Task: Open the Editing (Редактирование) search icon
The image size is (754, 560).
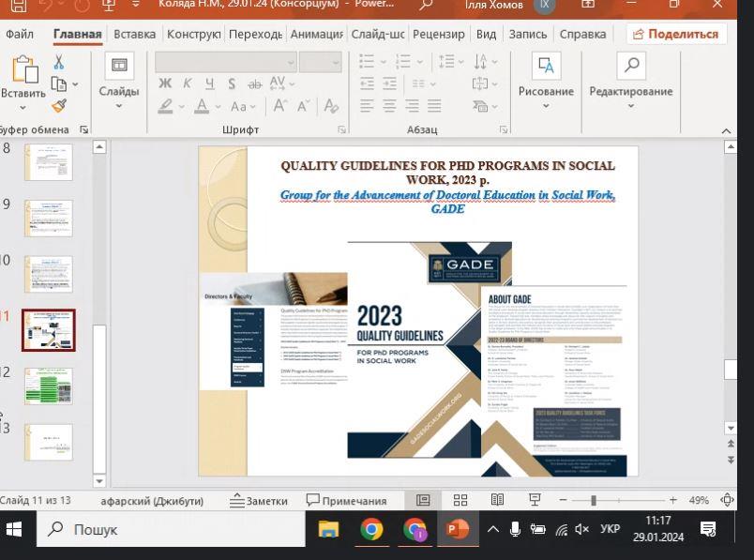Action: click(631, 66)
